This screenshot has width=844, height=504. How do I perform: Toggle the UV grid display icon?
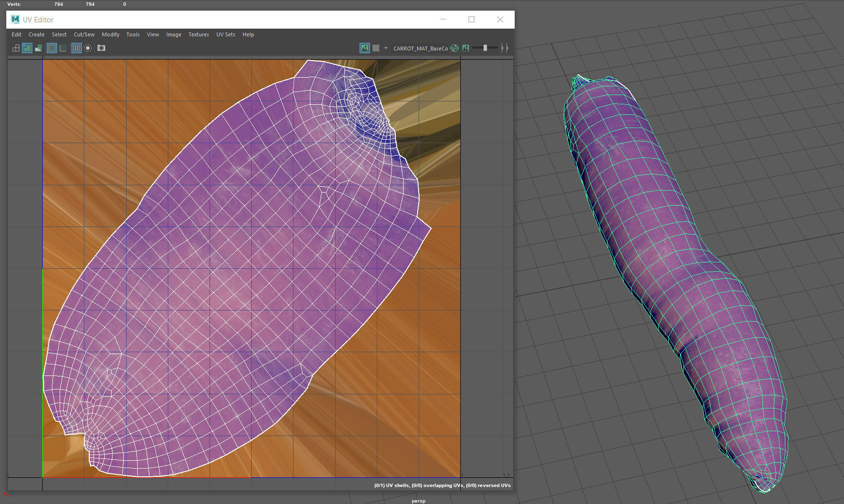pyautogui.click(x=76, y=48)
